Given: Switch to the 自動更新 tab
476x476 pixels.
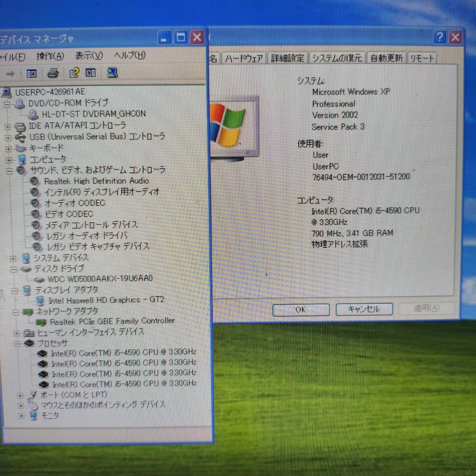Looking at the screenshot, I should pyautogui.click(x=386, y=58).
